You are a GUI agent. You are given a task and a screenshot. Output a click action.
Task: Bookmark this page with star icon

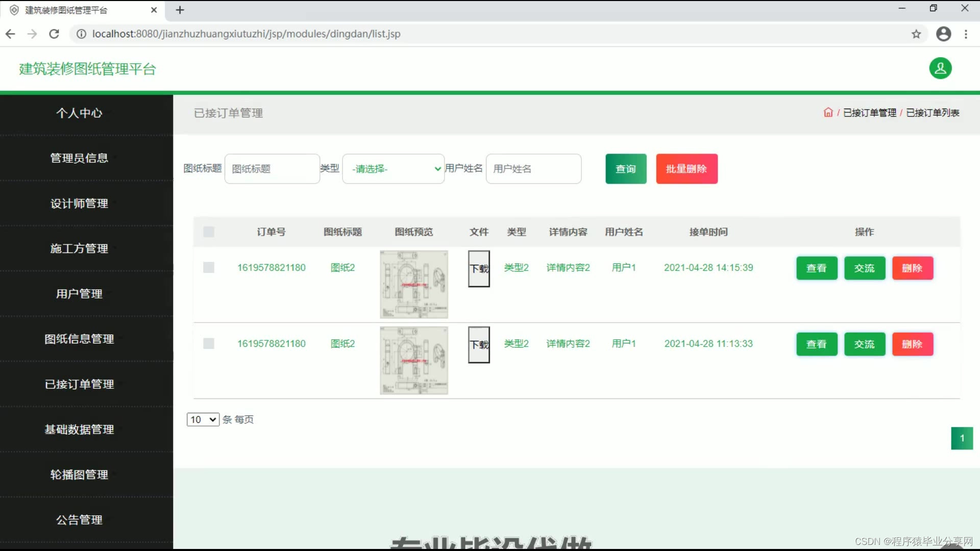[x=916, y=34]
